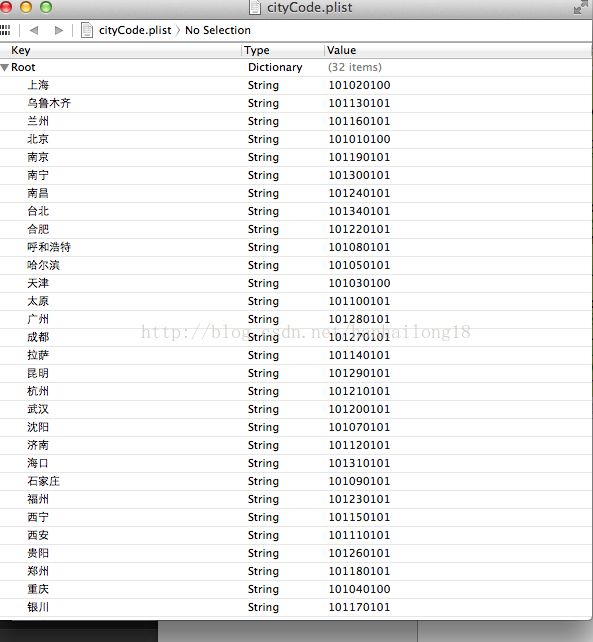The width and height of the screenshot is (593, 642).
Task: Click value 101120101 for 济南
Action: pos(360,445)
